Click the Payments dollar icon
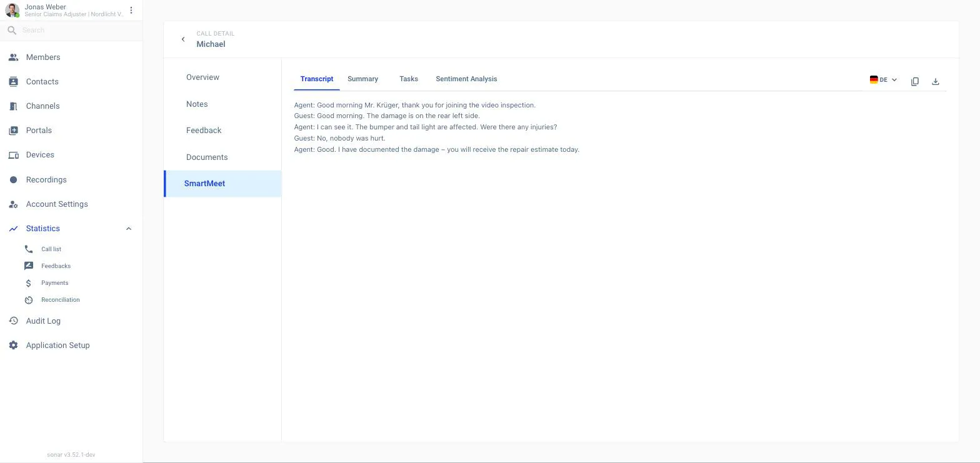This screenshot has width=980, height=463. point(29,283)
